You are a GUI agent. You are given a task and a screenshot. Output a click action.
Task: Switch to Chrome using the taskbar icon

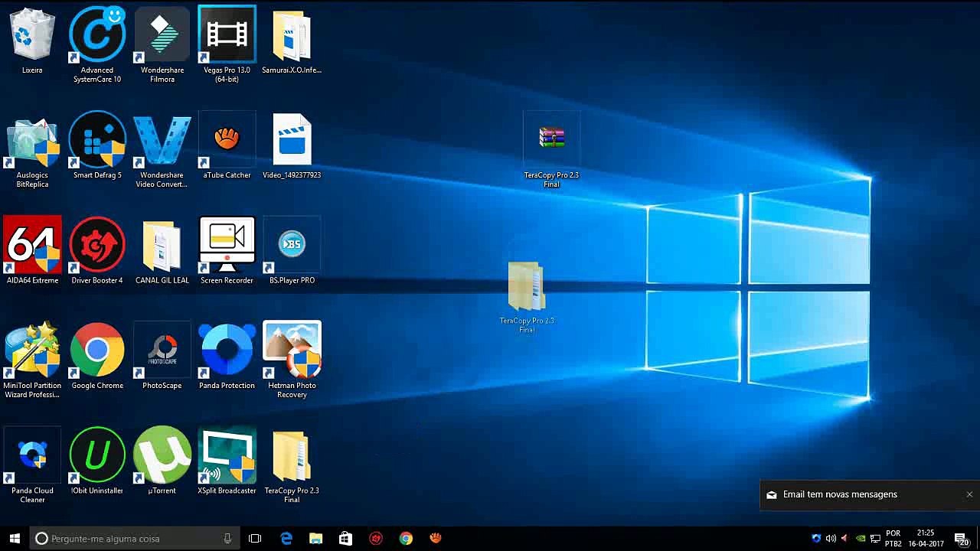pyautogui.click(x=406, y=539)
